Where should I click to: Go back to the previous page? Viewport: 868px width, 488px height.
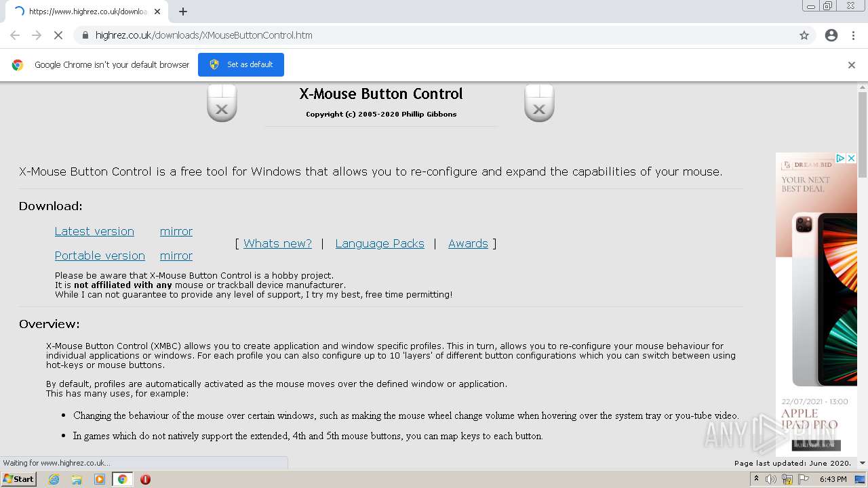click(15, 35)
